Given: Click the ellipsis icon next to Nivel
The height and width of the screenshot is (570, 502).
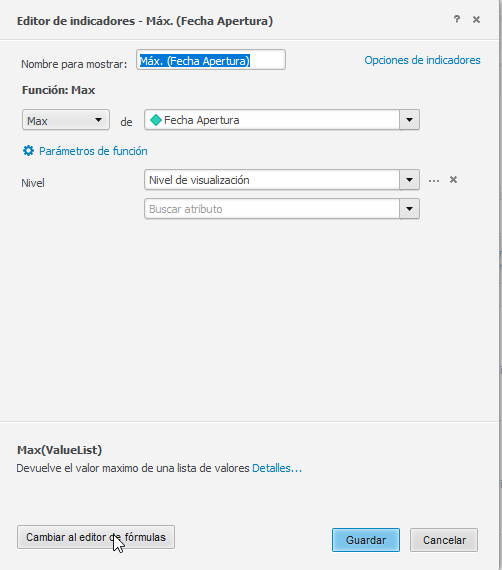Looking at the screenshot, I should [434, 180].
